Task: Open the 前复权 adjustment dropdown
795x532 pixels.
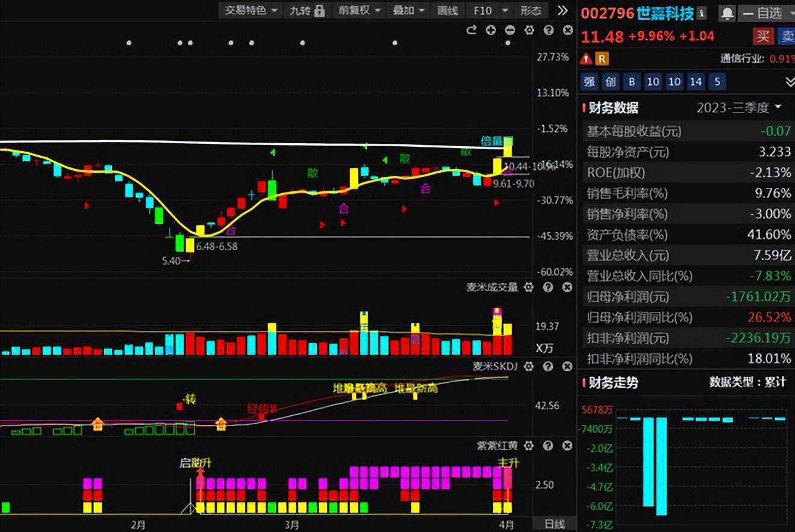Action: point(360,10)
